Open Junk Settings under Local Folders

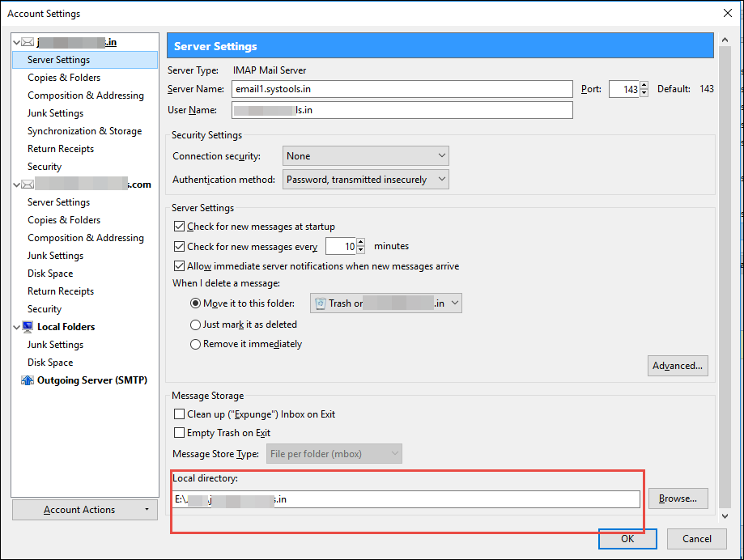point(55,345)
